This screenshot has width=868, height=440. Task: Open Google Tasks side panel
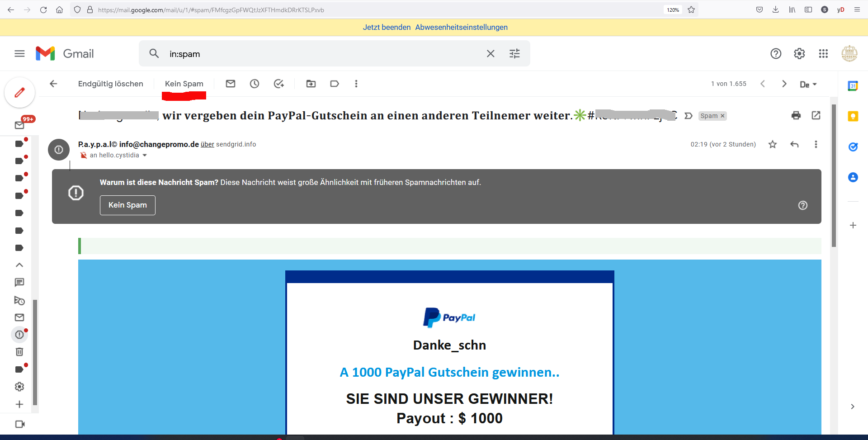[853, 147]
